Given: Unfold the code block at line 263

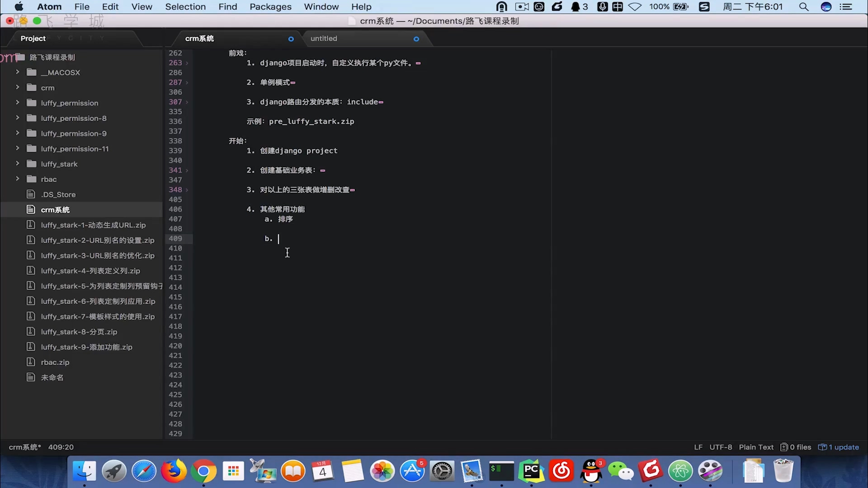Looking at the screenshot, I should point(187,63).
